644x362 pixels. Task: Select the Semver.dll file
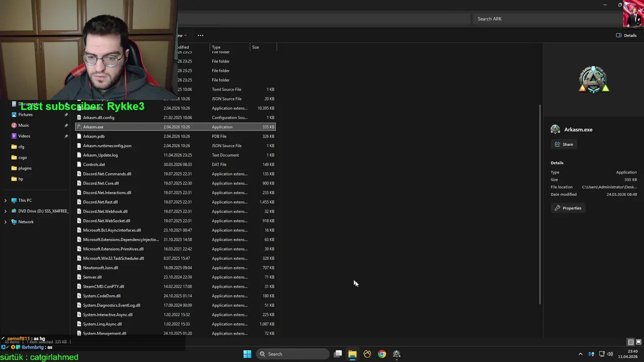[x=92, y=277]
